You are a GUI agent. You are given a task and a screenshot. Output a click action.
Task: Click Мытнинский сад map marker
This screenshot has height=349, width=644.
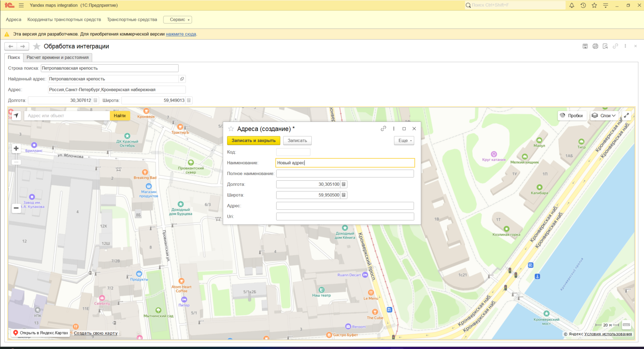[x=158, y=310]
